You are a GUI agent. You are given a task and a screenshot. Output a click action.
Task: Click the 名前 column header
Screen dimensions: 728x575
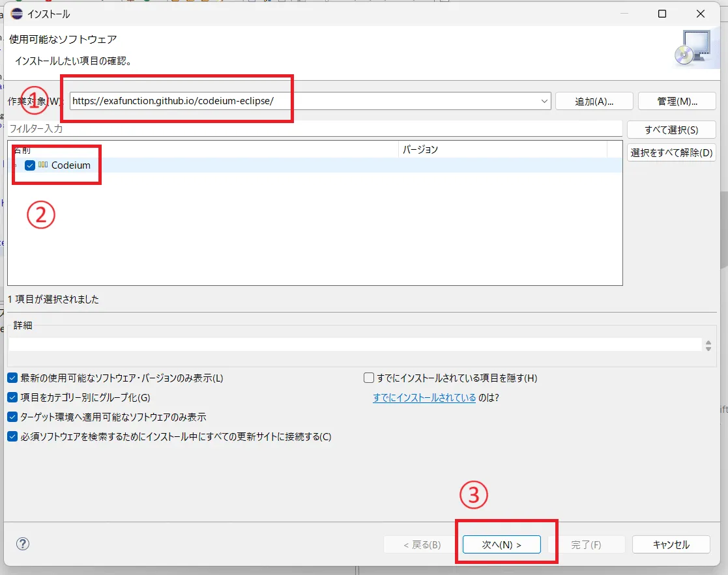coord(203,149)
